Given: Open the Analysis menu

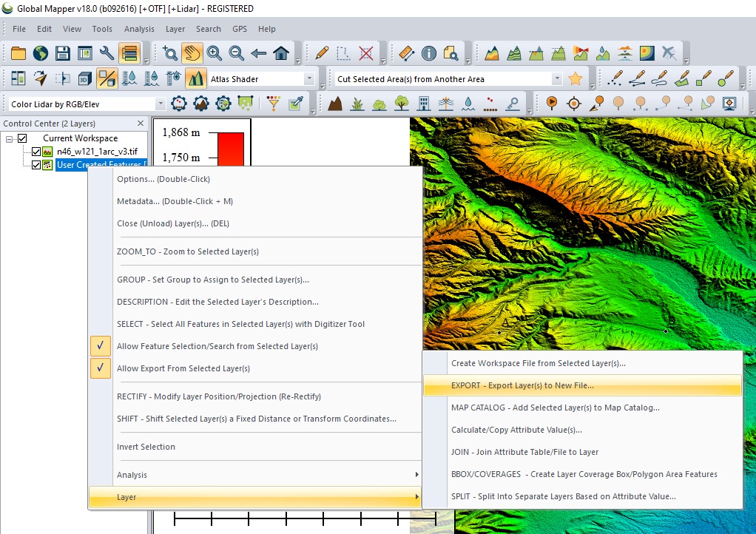Looking at the screenshot, I should click(140, 29).
